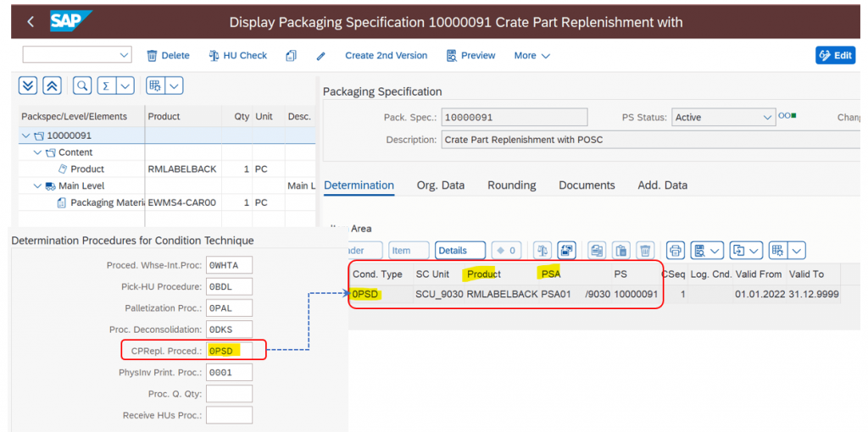
Task: Open the tree layout dropdown arrow
Action: coord(175,86)
